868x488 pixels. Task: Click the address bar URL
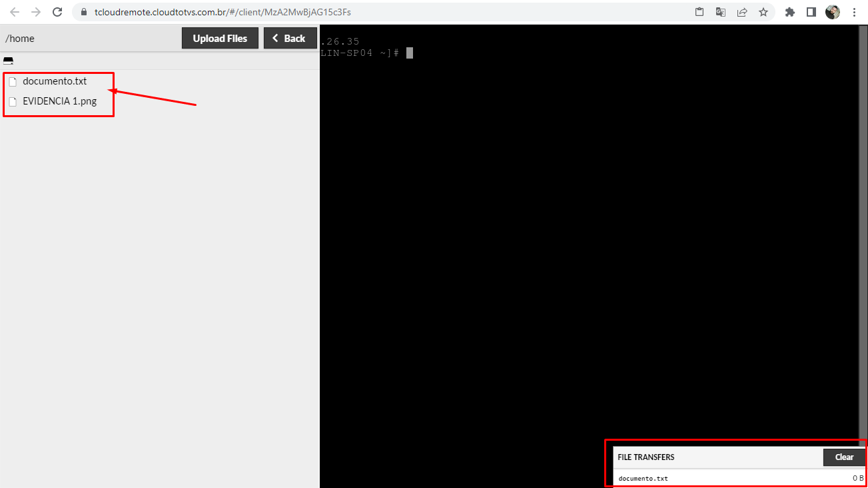point(222,12)
